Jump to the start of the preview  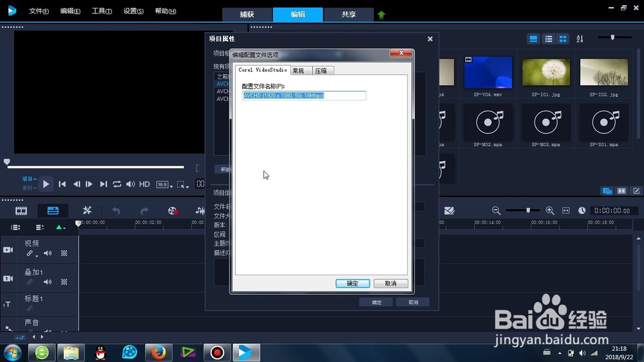pyautogui.click(x=62, y=184)
